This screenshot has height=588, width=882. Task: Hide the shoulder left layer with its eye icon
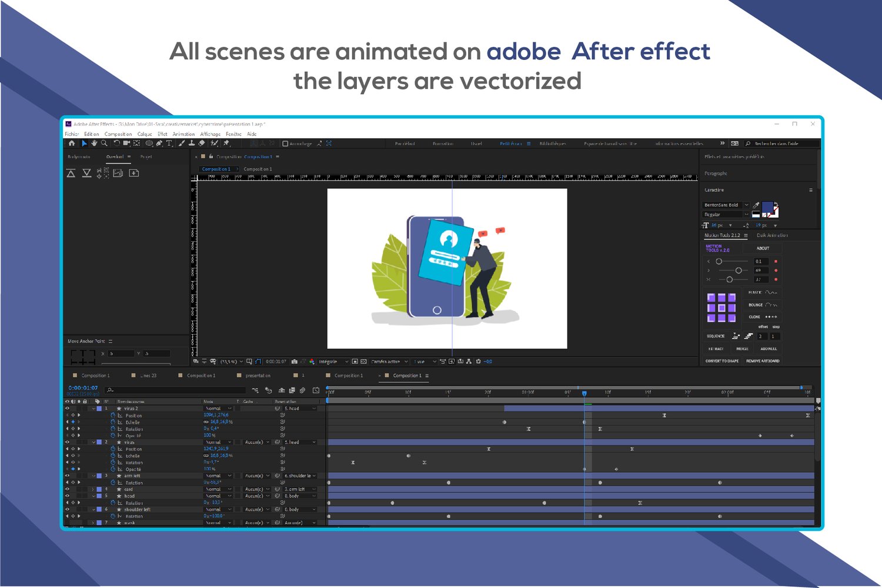coord(67,509)
